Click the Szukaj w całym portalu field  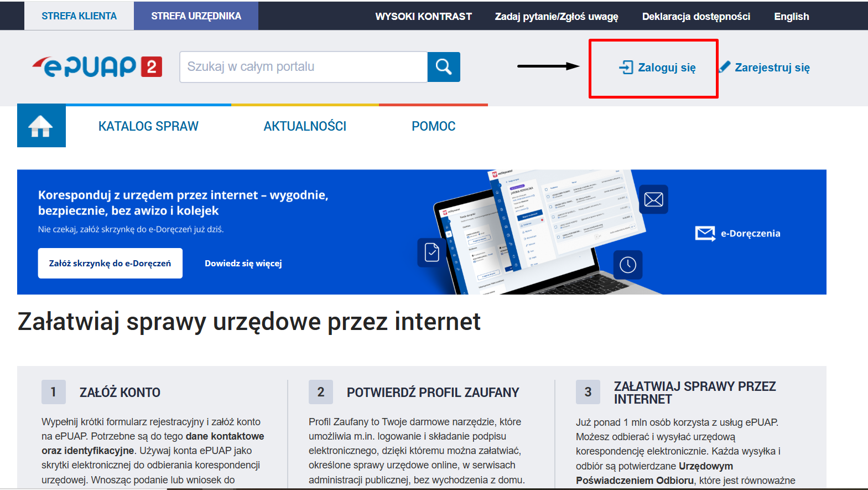pyautogui.click(x=303, y=67)
